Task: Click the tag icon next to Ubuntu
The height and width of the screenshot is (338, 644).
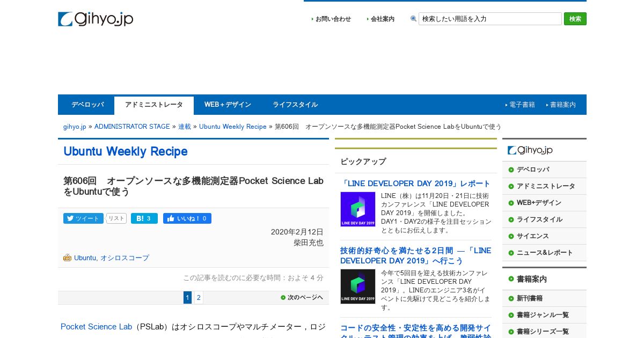Action: [x=67, y=258]
